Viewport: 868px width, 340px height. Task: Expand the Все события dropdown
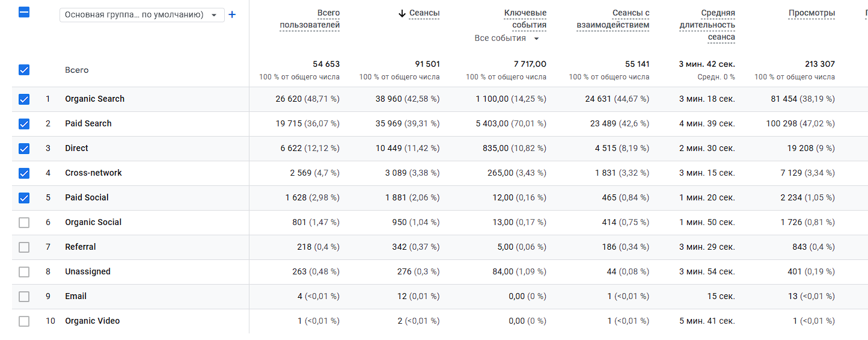coord(507,39)
